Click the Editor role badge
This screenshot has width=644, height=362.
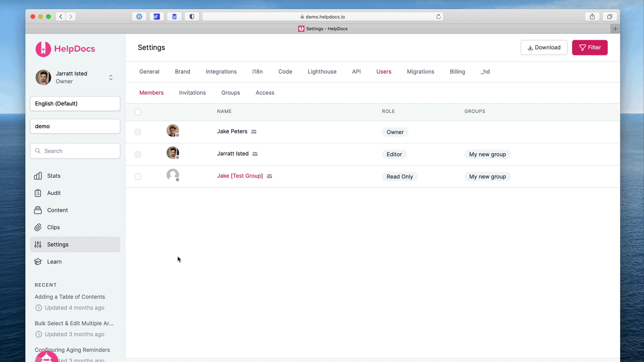[394, 154]
